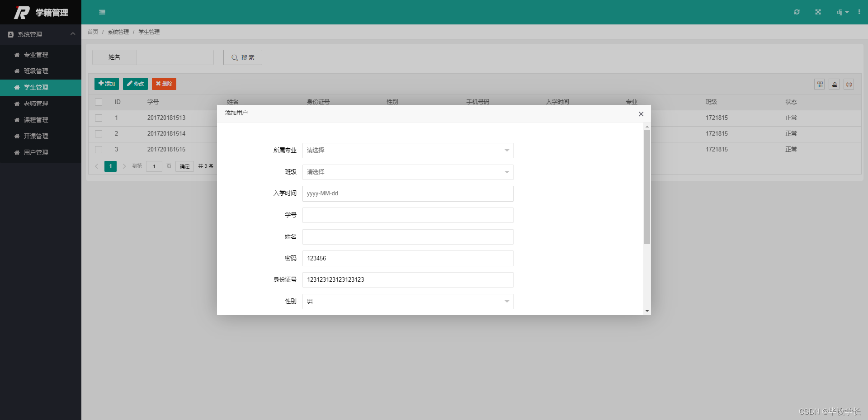
Task: Click the fullscreen icon in top bar
Action: 818,12
